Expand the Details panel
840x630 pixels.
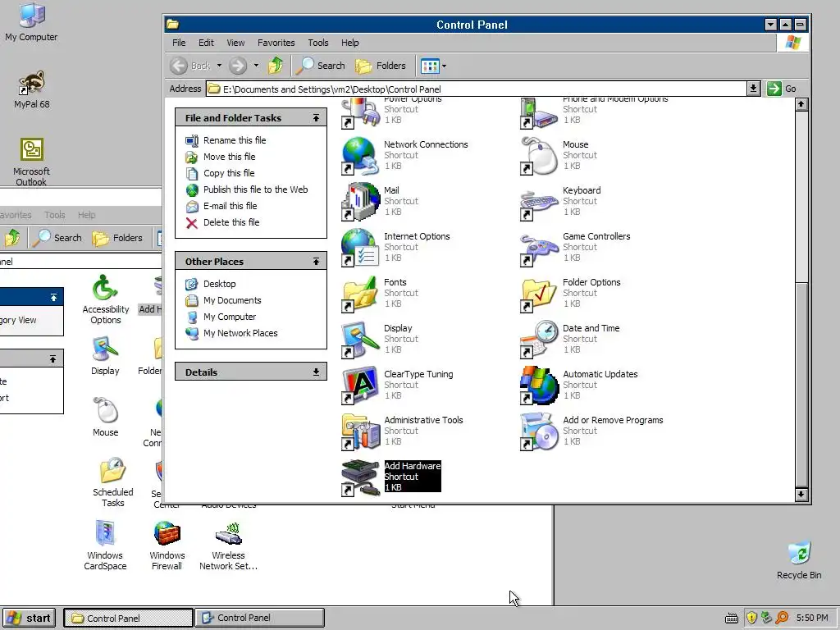[x=316, y=372]
